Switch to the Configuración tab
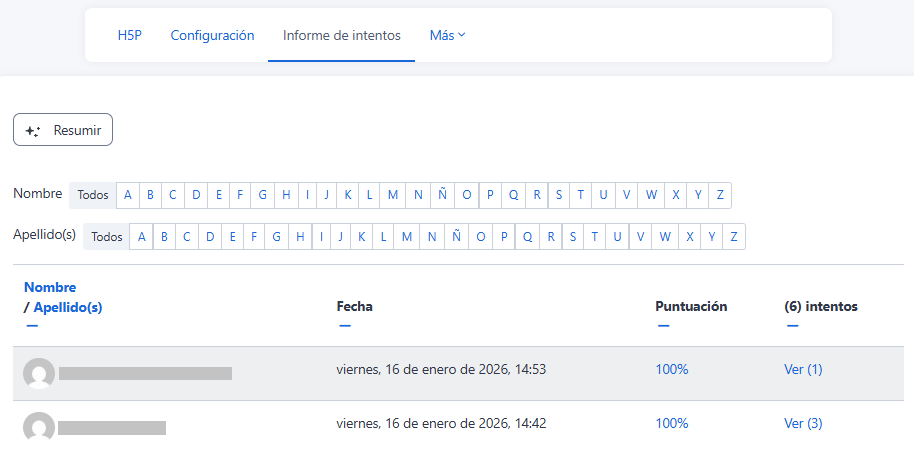 212,35
